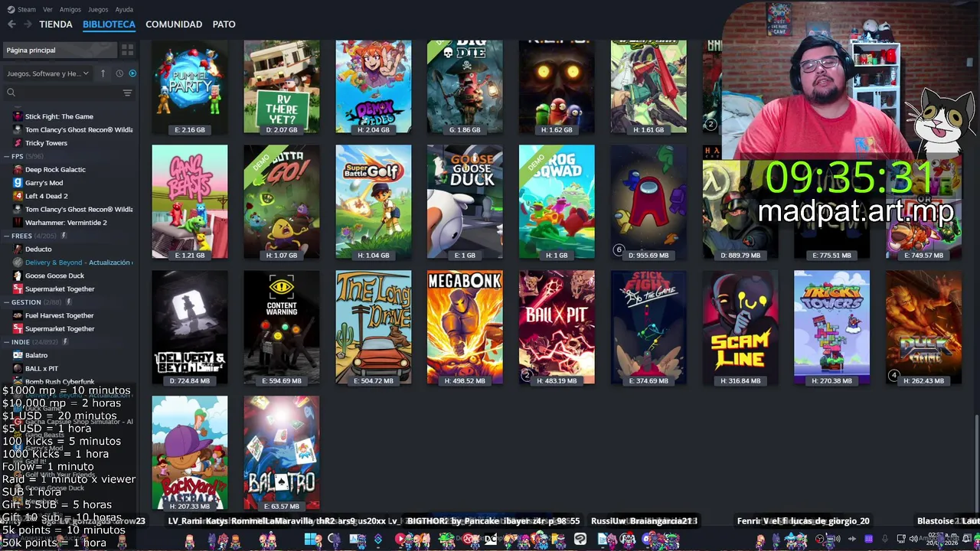Click the recent activity clock icon
Image resolution: width=980 pixels, height=551 pixels.
click(119, 73)
